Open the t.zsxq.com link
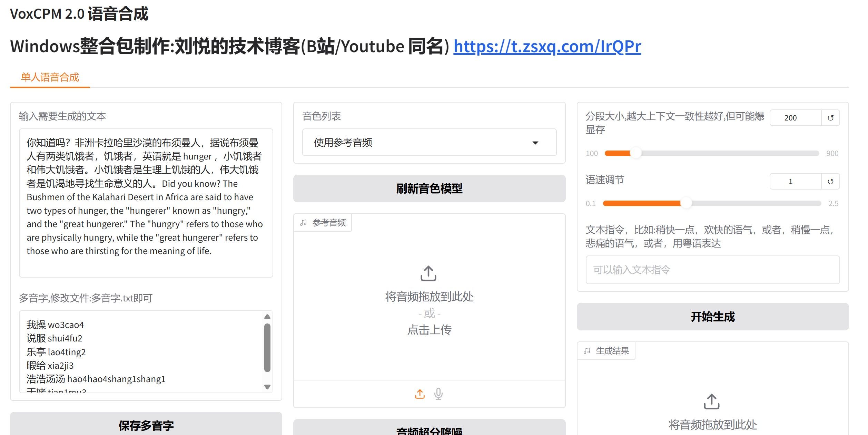 tap(547, 46)
